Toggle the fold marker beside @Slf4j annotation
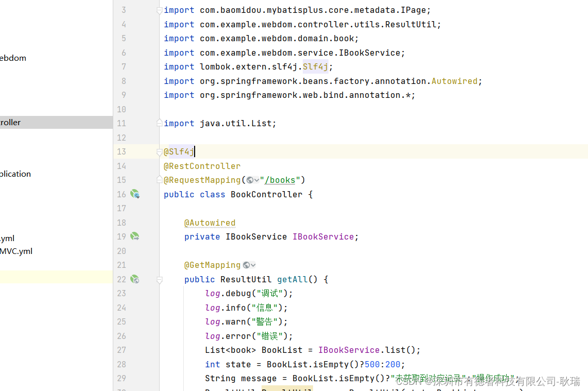This screenshot has height=391, width=588. tap(160, 152)
